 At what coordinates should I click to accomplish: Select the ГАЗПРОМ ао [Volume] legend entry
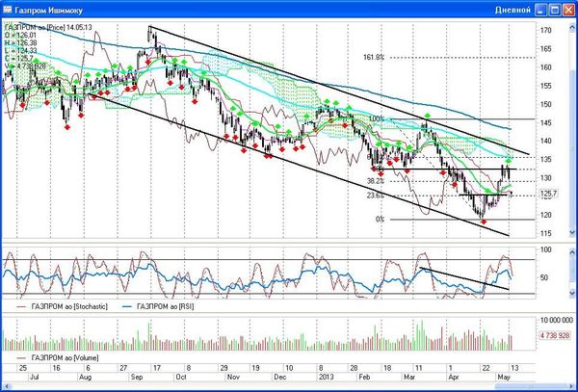pos(58,357)
